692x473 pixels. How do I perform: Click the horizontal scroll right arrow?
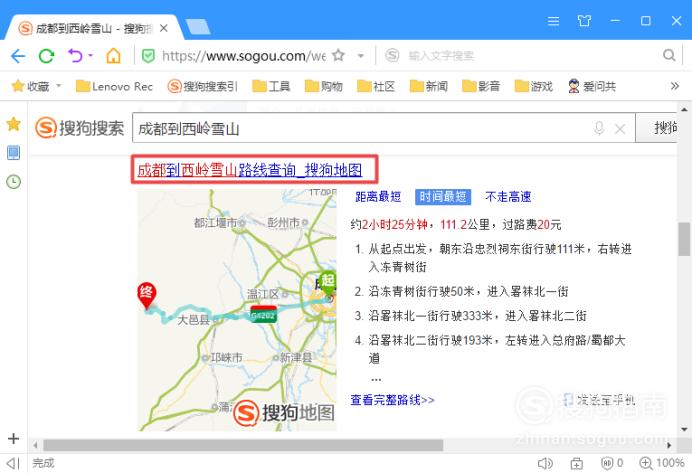[x=669, y=445]
